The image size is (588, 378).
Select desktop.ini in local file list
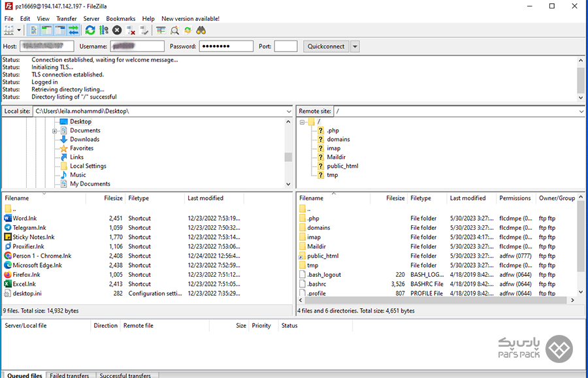[27, 293]
